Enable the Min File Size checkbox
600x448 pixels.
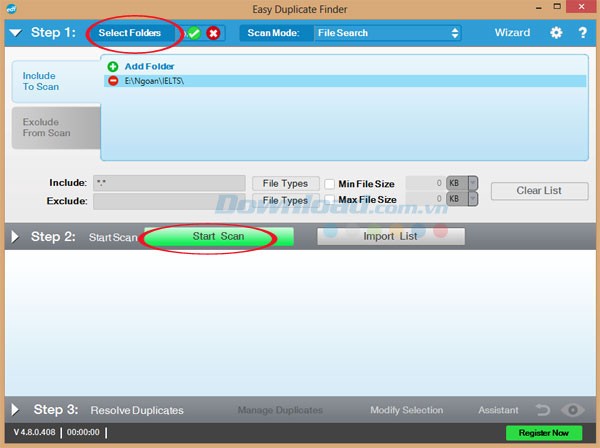(x=330, y=184)
